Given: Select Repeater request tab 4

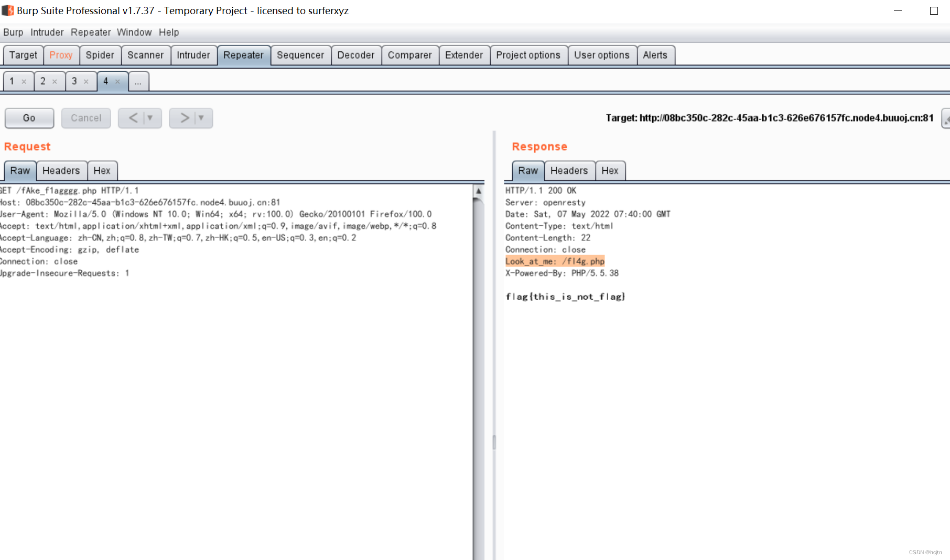Looking at the screenshot, I should [106, 81].
